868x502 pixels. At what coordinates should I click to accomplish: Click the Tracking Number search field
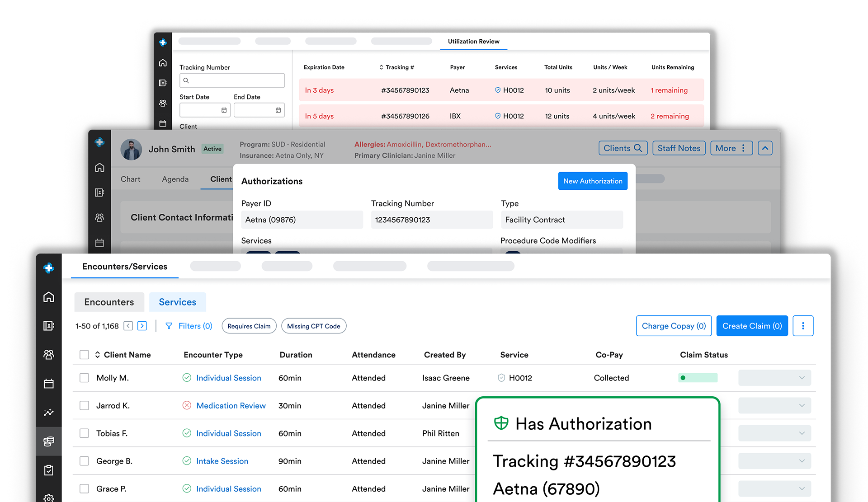[x=232, y=80]
